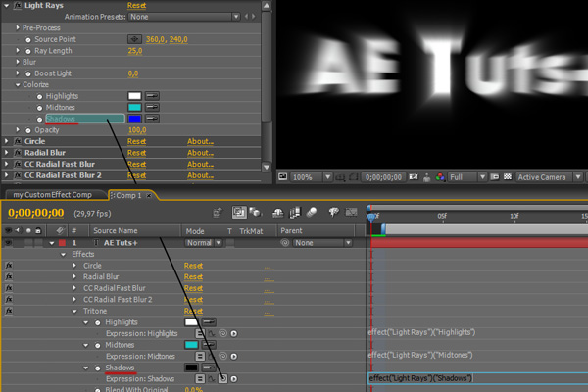Open the Light Rays Highlights white swatch
Screen dimensions: 588x392
pos(134,96)
